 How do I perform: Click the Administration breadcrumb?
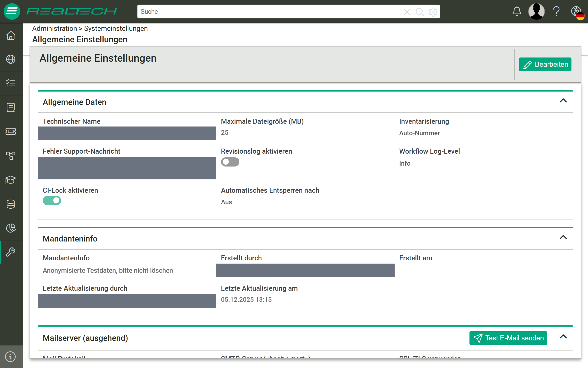(x=55, y=29)
